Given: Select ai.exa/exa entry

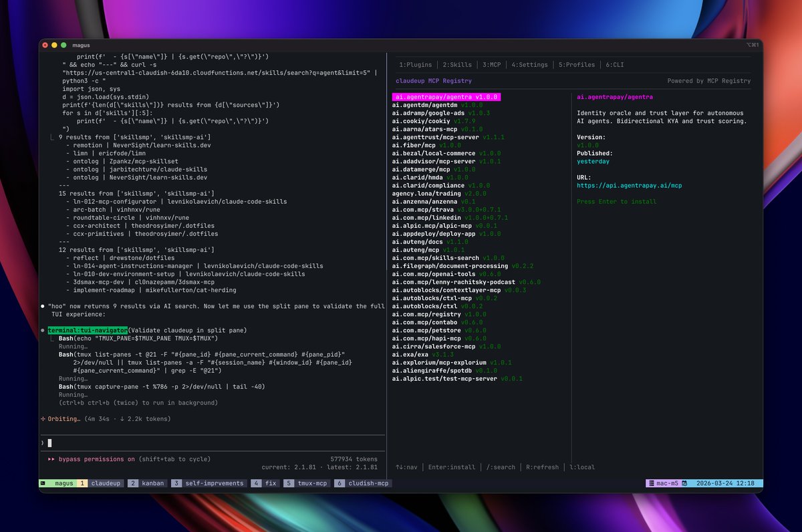Looking at the screenshot, I should (422, 354).
